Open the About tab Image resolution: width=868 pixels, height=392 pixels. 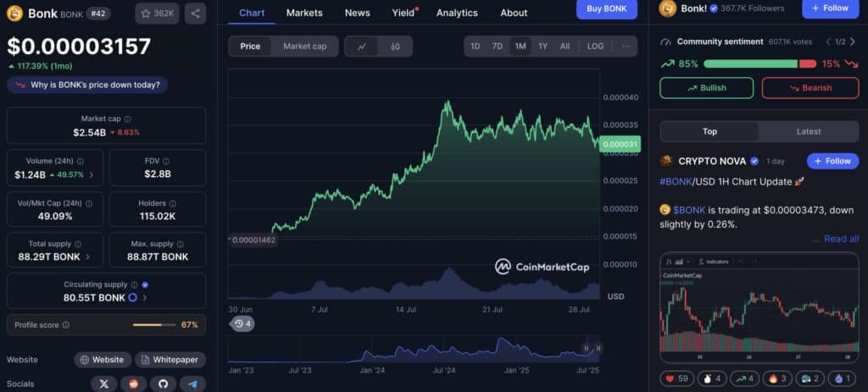[x=514, y=13]
